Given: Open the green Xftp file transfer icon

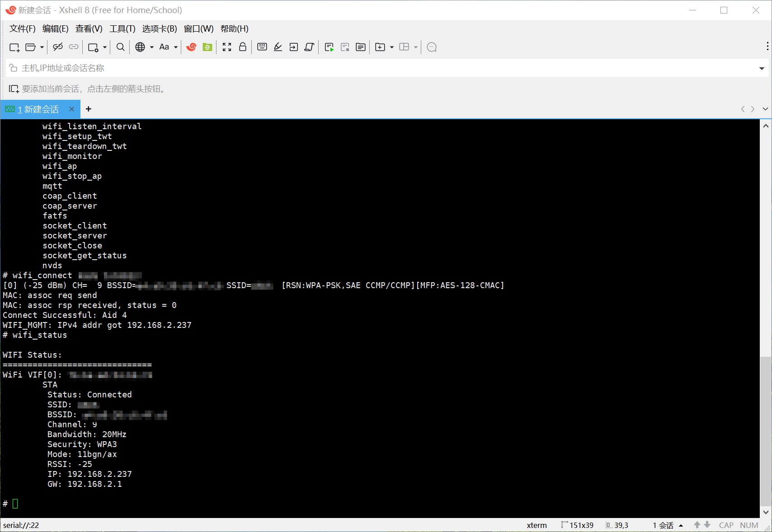Looking at the screenshot, I should coord(207,47).
